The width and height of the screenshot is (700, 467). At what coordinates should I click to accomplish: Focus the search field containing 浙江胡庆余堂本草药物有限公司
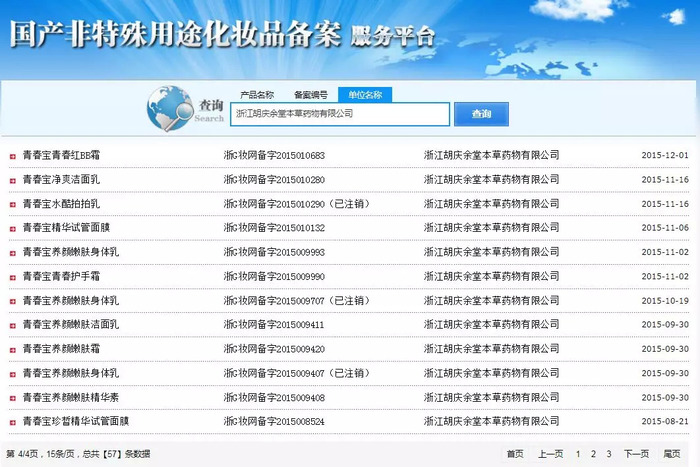340,114
